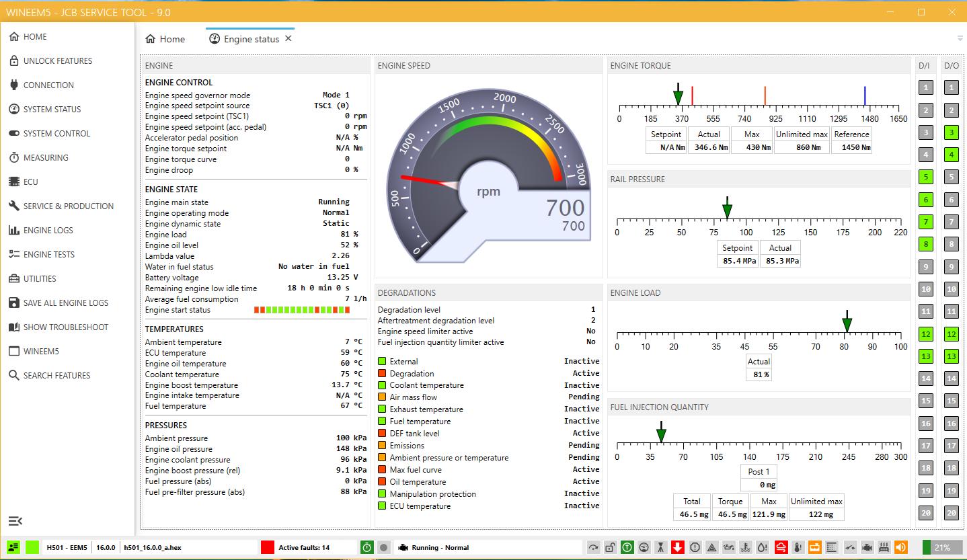Switch to the Home tab
967x560 pixels.
165,39
